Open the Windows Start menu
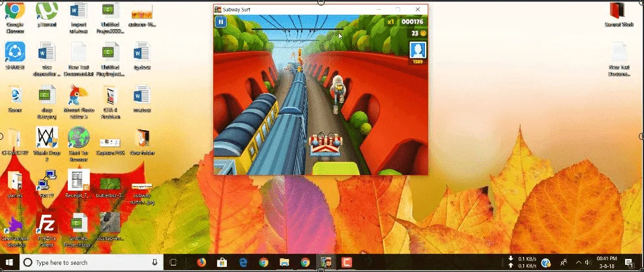Screen dimensions: 644x272 click(9, 262)
